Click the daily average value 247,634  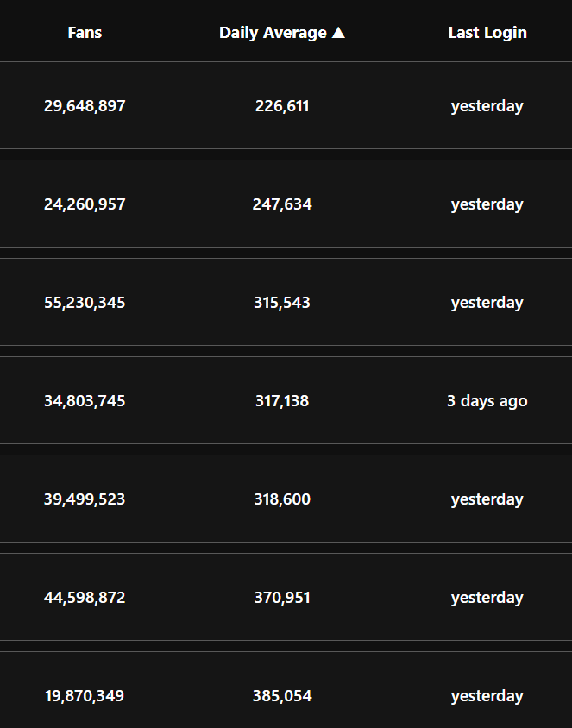coord(282,204)
